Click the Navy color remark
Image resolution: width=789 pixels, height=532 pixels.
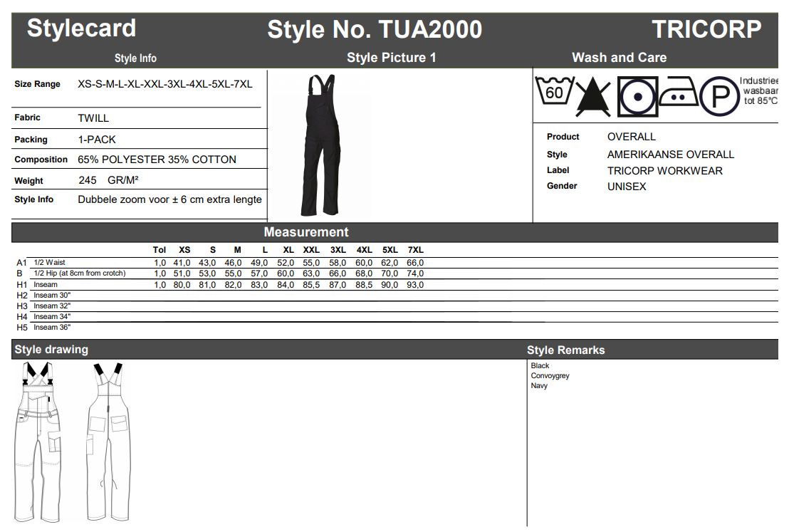coord(539,386)
